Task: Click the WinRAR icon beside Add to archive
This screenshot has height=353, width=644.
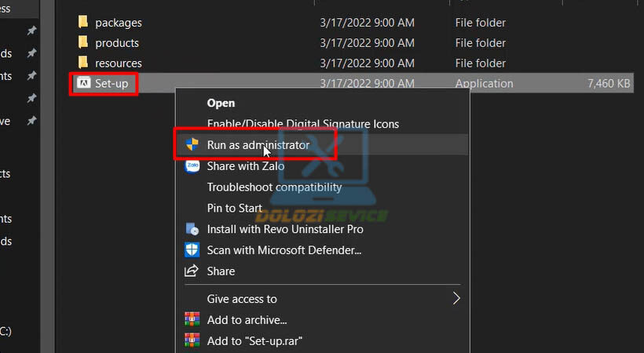Action: tap(192, 319)
